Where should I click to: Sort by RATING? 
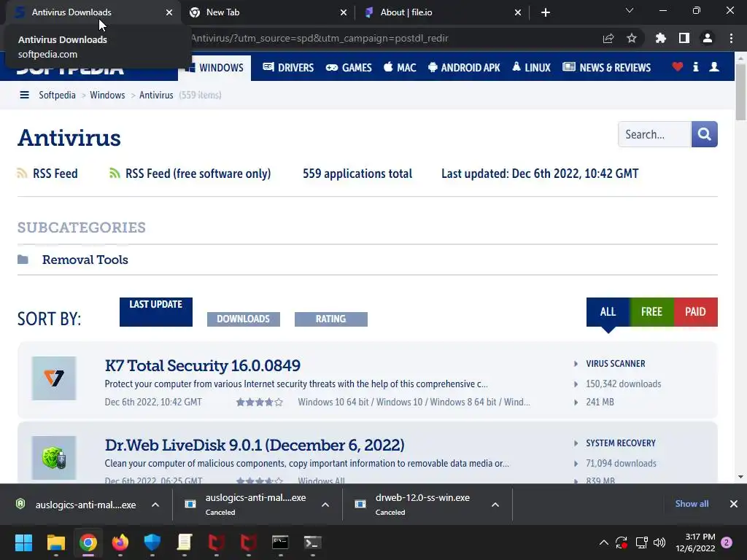tap(331, 319)
